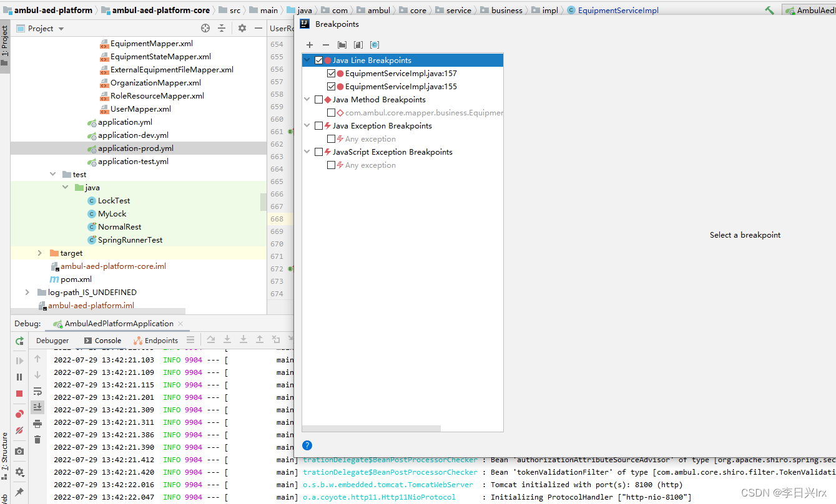Hide the Project tool window
This screenshot has width=836, height=504.
[x=258, y=28]
